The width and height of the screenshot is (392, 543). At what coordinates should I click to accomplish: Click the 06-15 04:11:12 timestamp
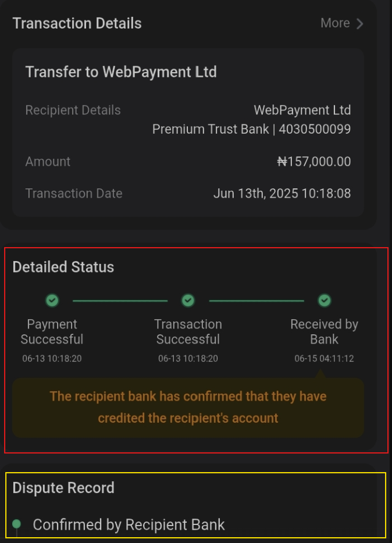click(x=324, y=359)
